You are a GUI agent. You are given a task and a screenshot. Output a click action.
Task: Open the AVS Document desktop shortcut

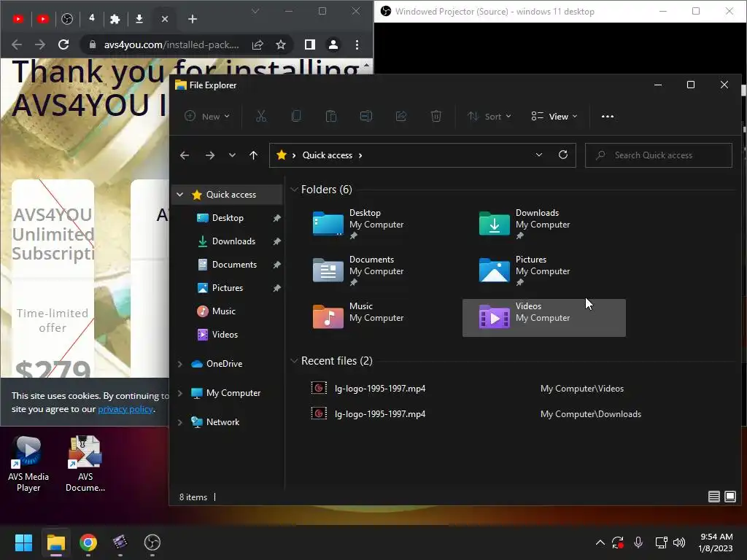coord(85,464)
